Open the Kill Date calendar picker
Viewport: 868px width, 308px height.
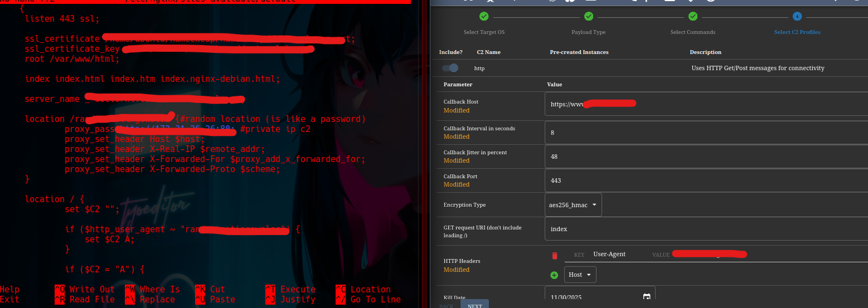[647, 297]
